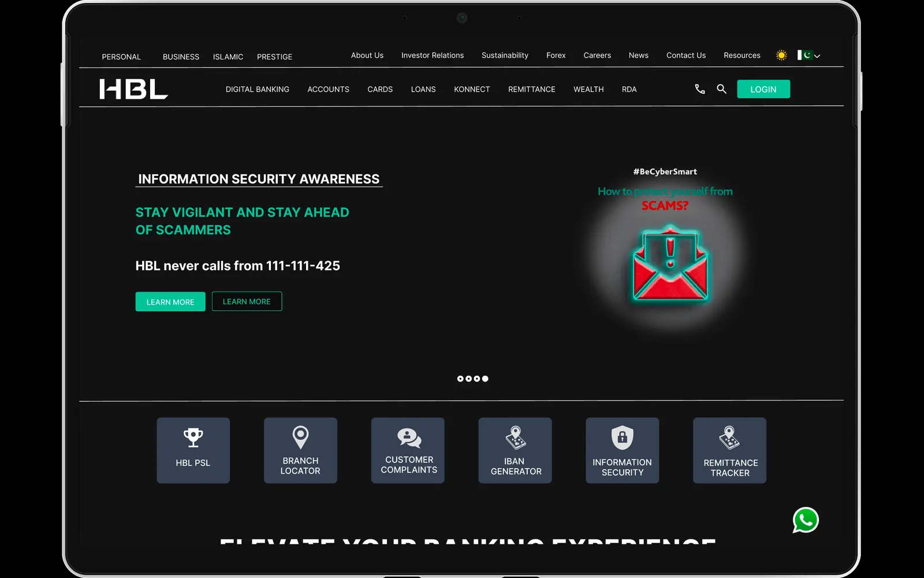Open the Contact Us link
The height and width of the screenshot is (578, 924).
click(x=686, y=55)
